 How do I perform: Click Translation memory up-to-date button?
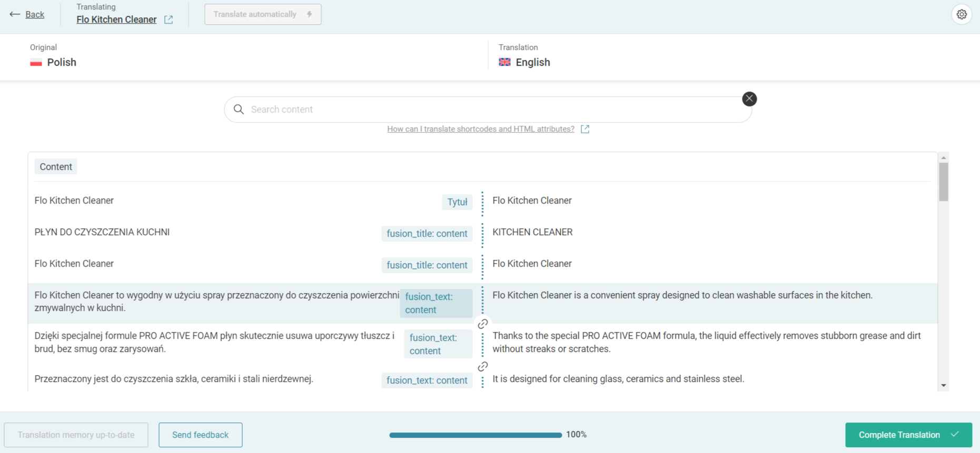[76, 435]
